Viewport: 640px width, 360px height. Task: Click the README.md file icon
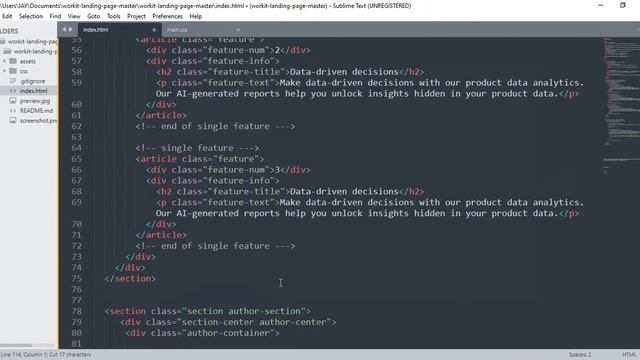click(13, 111)
